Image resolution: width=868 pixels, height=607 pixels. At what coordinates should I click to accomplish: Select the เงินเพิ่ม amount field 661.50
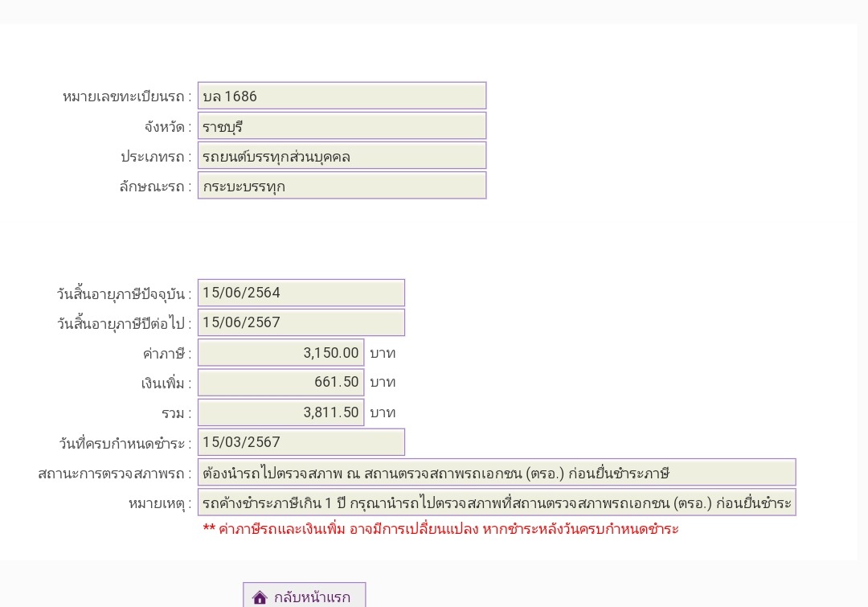pyautogui.click(x=281, y=382)
